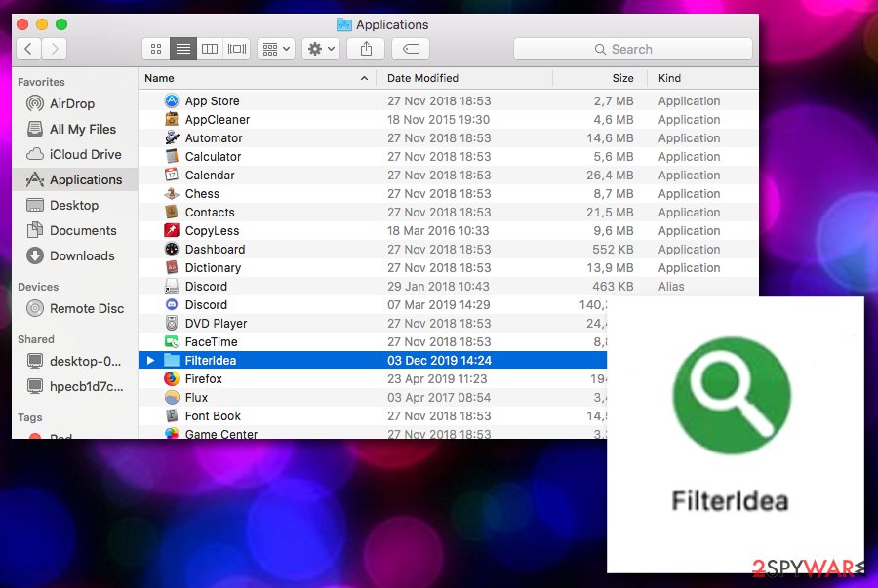Click the size value '552 KB'
Image resolution: width=878 pixels, height=588 pixels.
click(613, 249)
